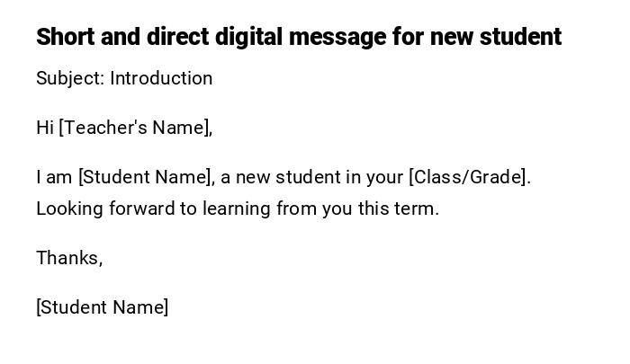
Task: Click the words "from you" in the body
Action: tap(311, 209)
